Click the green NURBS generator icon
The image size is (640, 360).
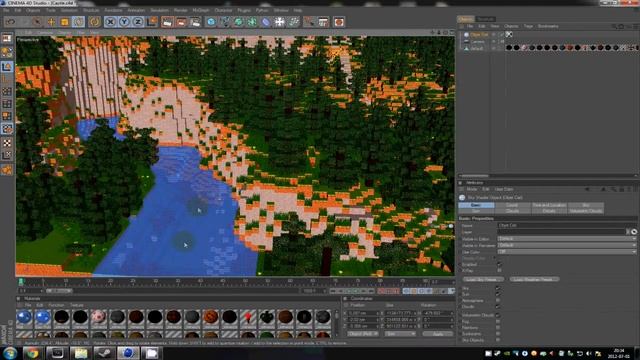(x=239, y=22)
